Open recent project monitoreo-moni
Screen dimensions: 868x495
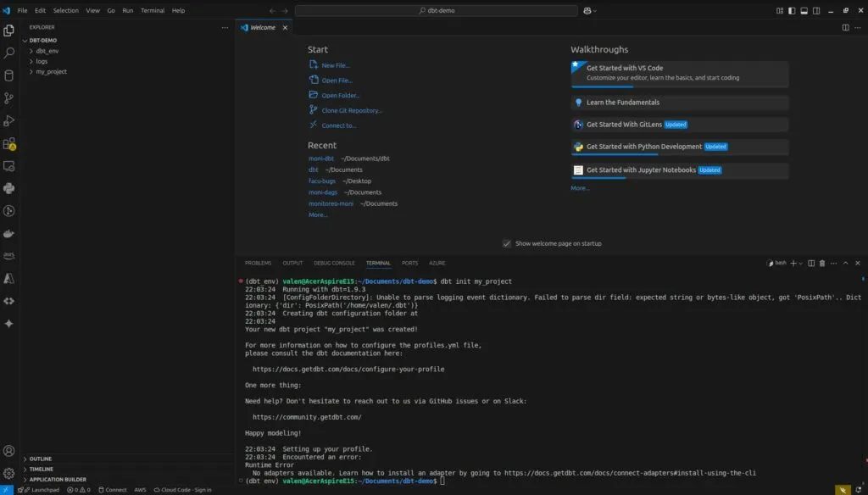click(331, 203)
